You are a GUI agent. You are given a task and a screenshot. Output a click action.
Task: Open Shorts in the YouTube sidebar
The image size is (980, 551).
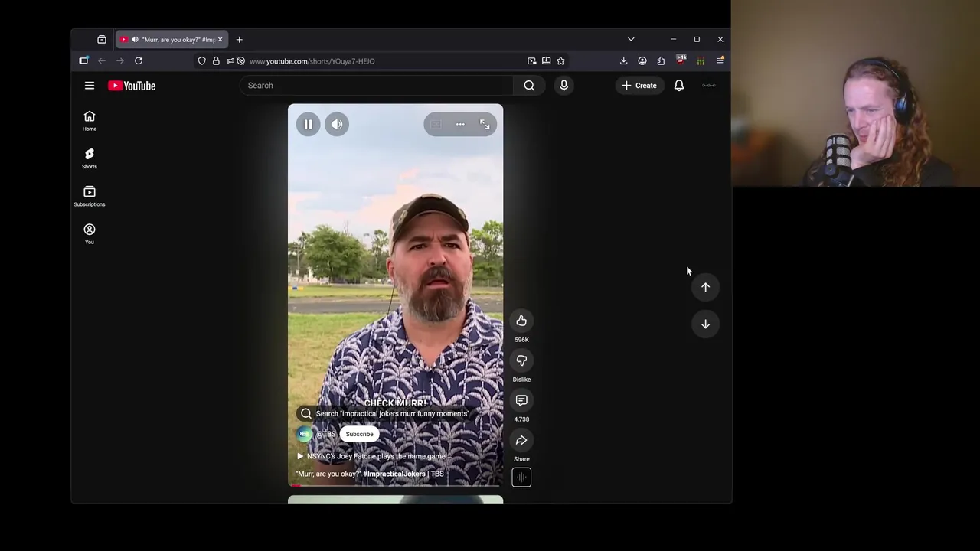(x=90, y=158)
